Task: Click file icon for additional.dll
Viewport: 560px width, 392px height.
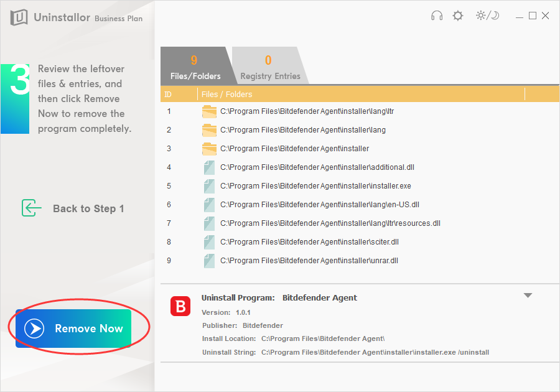Action: coord(209,167)
